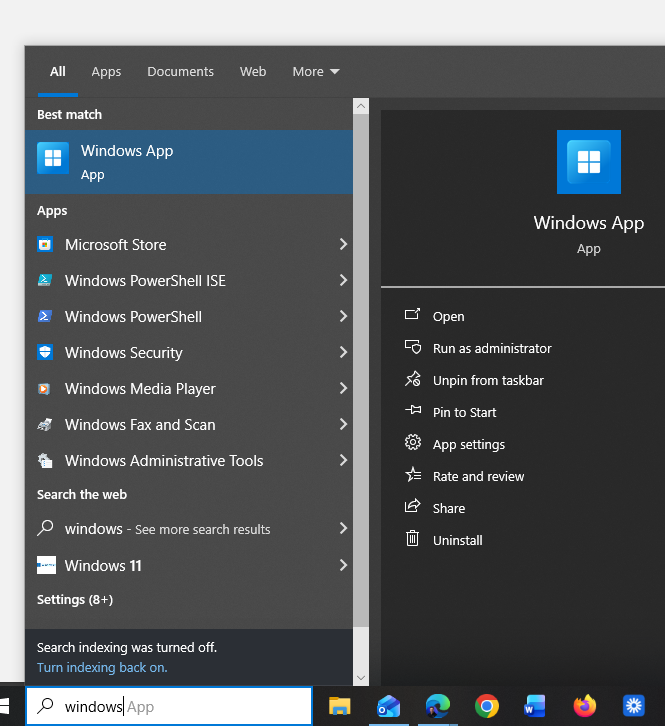
Task: Click the Microsoft Store app icon
Action: (45, 244)
